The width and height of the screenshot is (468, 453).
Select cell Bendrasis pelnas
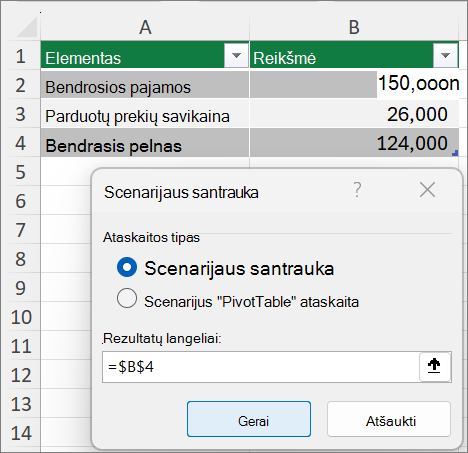(145, 143)
